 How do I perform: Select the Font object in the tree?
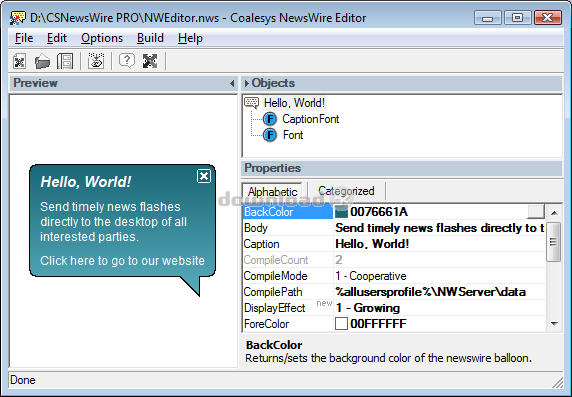click(293, 135)
